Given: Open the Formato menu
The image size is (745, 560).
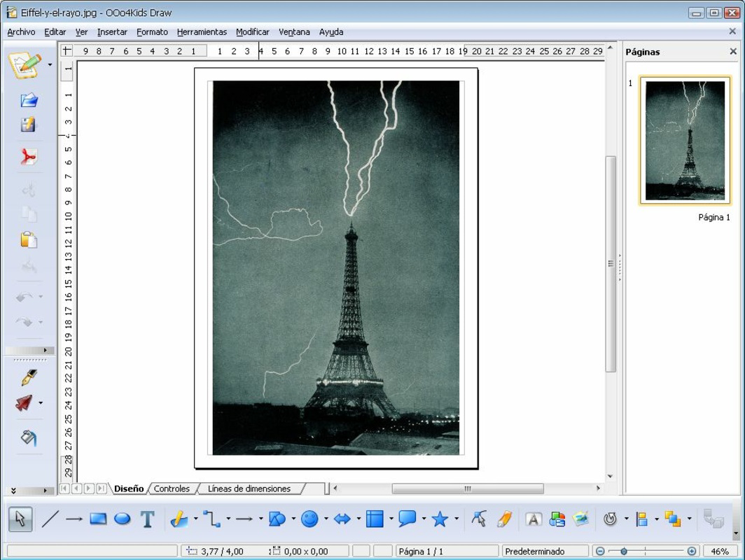Looking at the screenshot, I should pyautogui.click(x=152, y=32).
